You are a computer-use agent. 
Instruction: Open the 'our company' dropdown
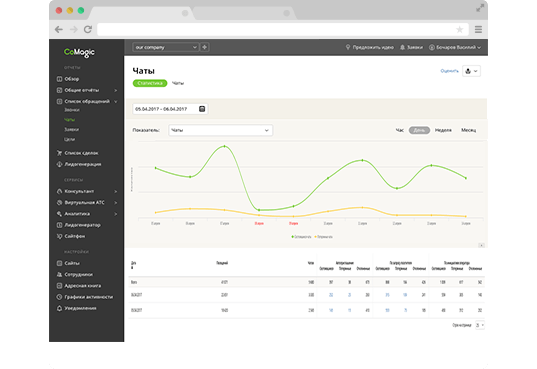pos(166,47)
